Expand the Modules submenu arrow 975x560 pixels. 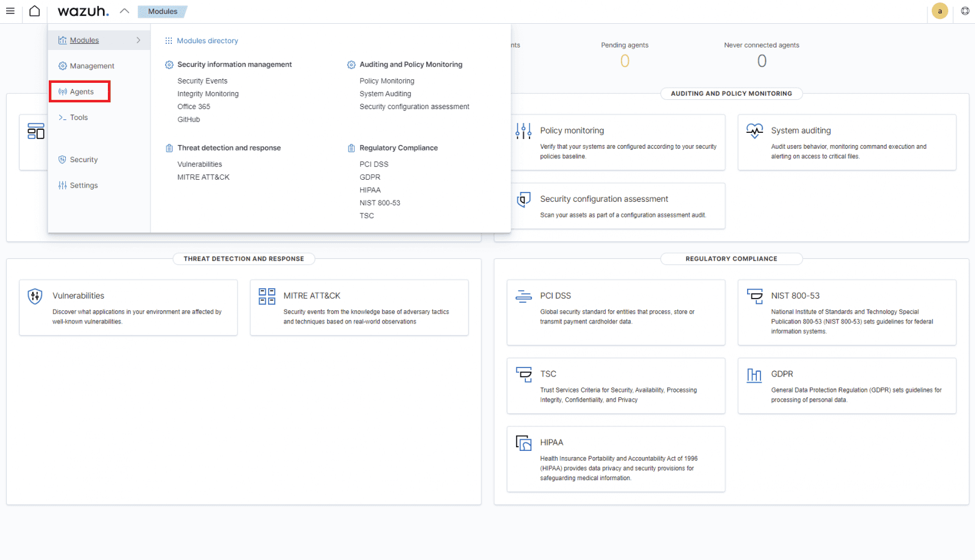[x=138, y=40]
